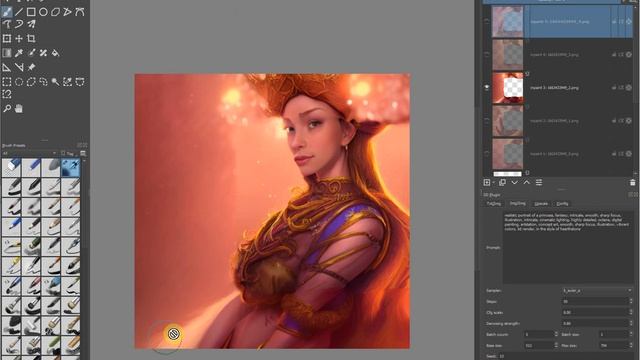Switch to the Upscale tab
The image size is (640, 360).
point(541,203)
